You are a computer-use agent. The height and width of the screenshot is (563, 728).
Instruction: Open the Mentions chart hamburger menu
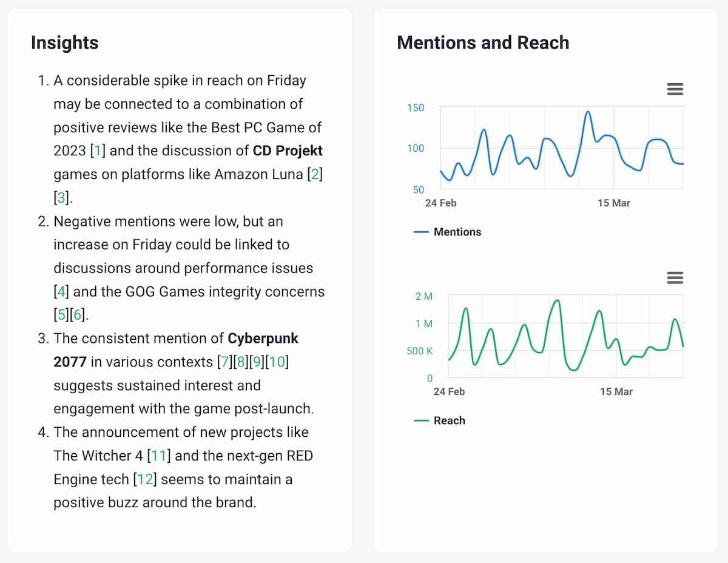click(x=675, y=89)
